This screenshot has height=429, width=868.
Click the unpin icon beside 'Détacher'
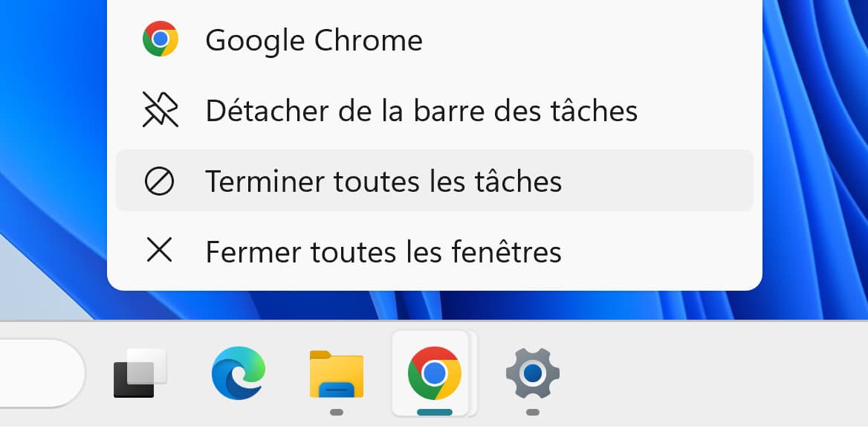[x=161, y=110]
